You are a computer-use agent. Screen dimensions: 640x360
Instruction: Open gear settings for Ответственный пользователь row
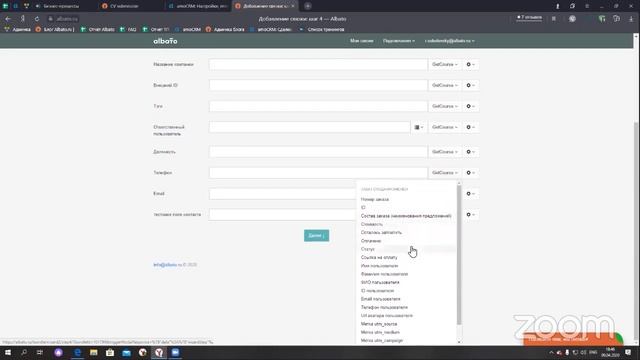click(470, 127)
